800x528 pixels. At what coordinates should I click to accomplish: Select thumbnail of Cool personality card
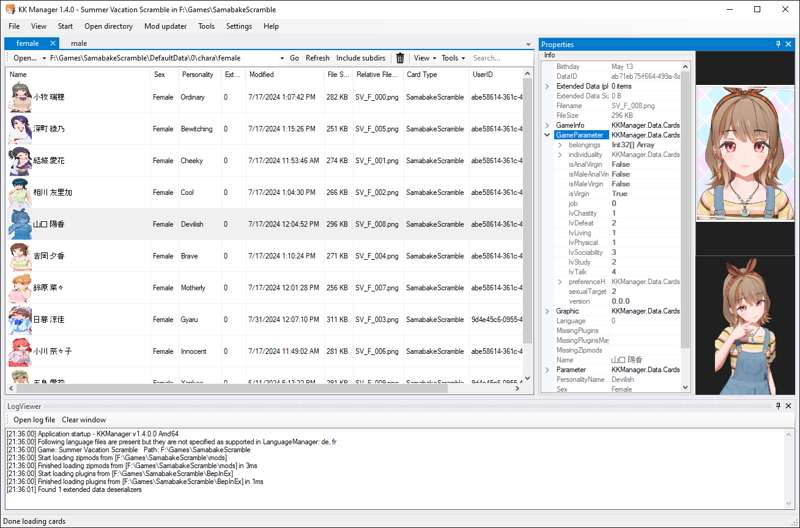click(x=20, y=192)
